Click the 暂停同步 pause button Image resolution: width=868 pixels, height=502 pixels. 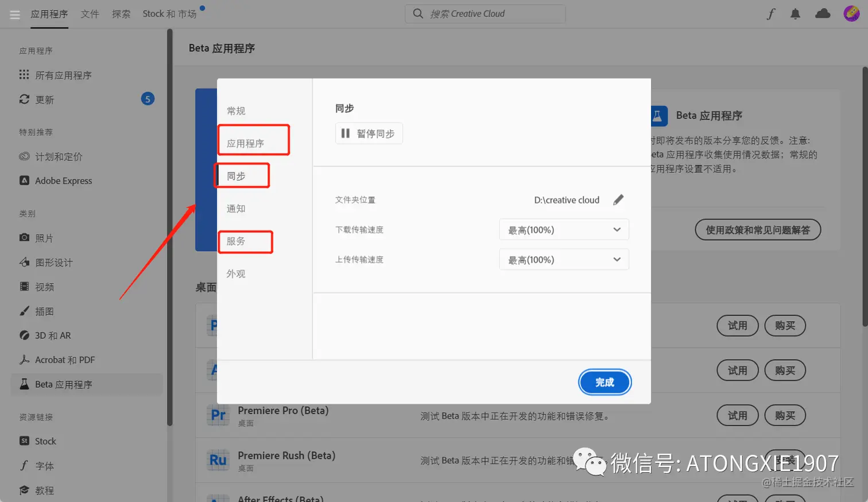(x=369, y=133)
